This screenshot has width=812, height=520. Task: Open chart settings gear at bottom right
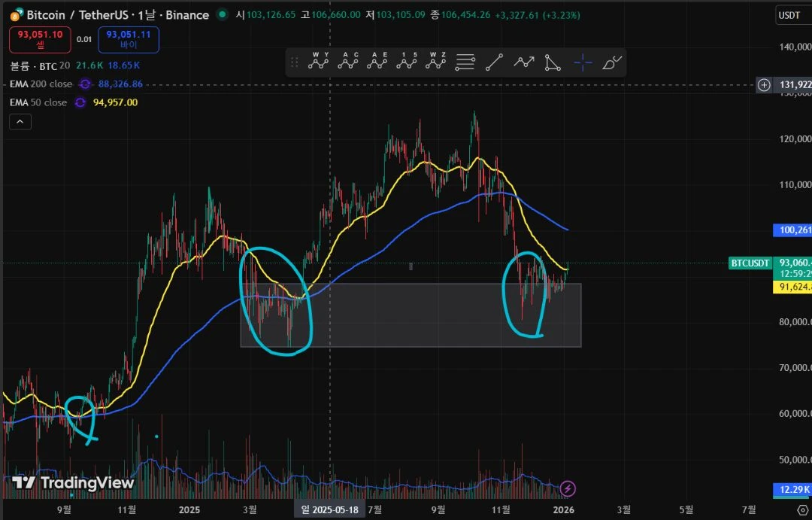(802, 510)
